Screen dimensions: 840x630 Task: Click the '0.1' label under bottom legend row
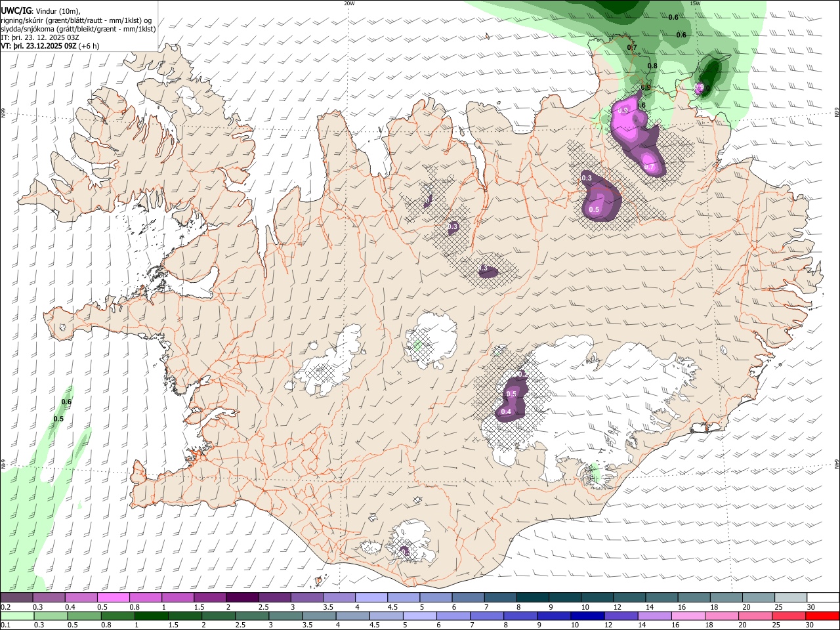(x=5, y=625)
